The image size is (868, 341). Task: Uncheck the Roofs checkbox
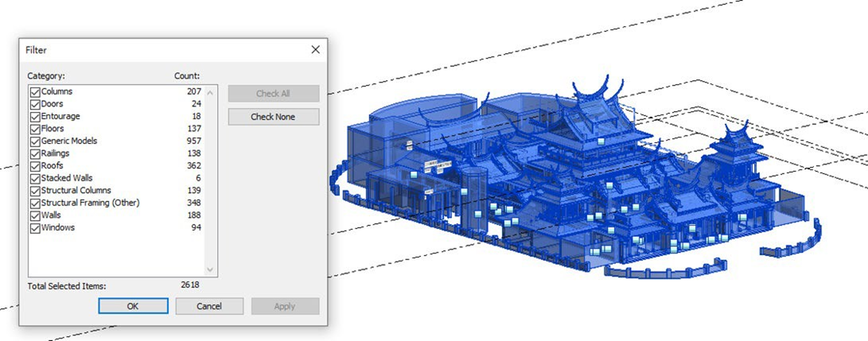35,166
